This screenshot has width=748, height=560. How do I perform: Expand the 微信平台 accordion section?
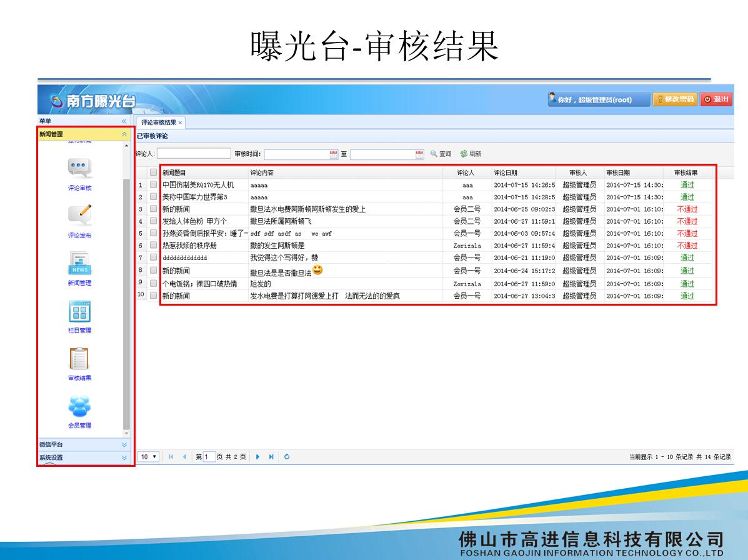tap(84, 444)
